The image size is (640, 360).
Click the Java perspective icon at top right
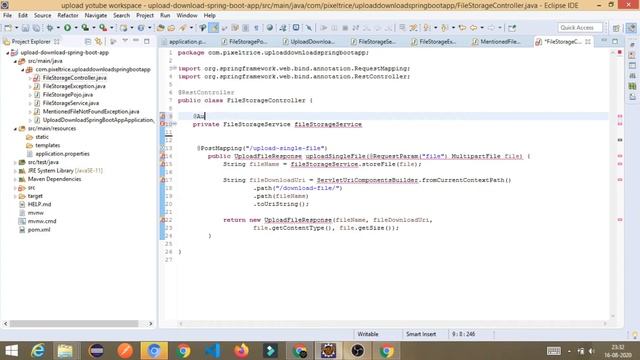(631, 28)
